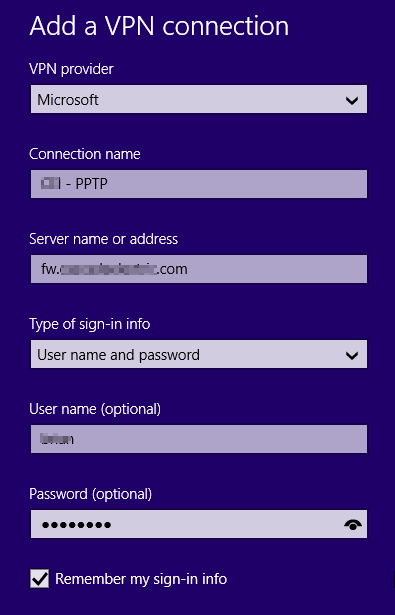Click the Remember my sign-in info label text
This screenshot has height=615, width=395.
tap(141, 579)
